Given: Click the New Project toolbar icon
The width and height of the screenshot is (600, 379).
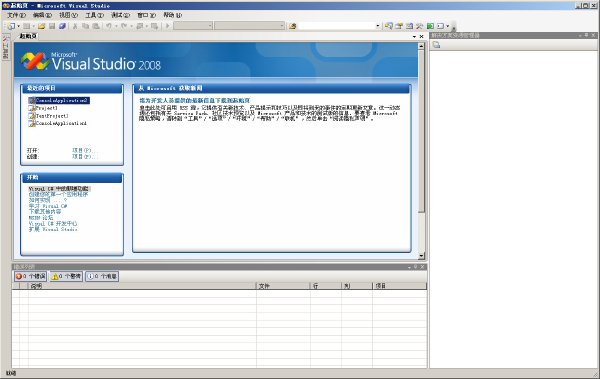Looking at the screenshot, I should coord(11,26).
